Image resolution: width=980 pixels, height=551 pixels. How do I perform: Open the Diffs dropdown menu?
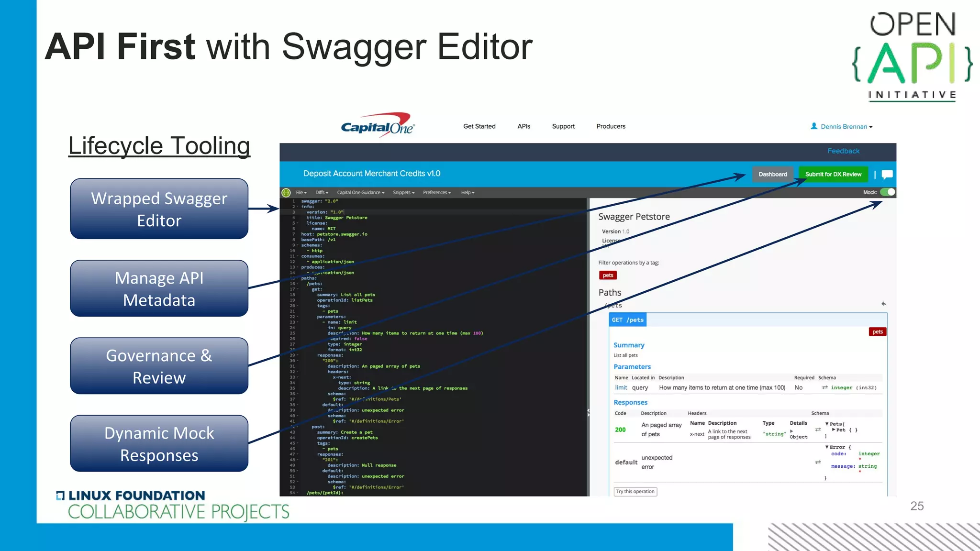point(322,193)
